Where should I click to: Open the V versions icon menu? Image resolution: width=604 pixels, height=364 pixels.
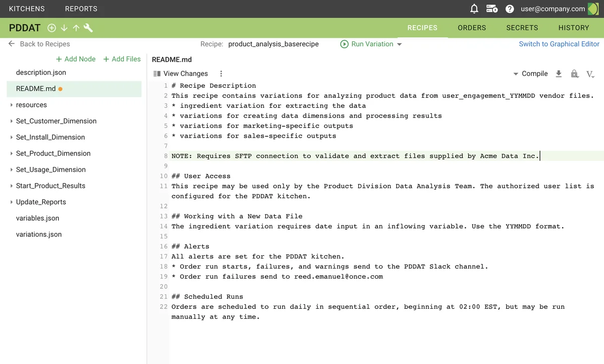(590, 73)
